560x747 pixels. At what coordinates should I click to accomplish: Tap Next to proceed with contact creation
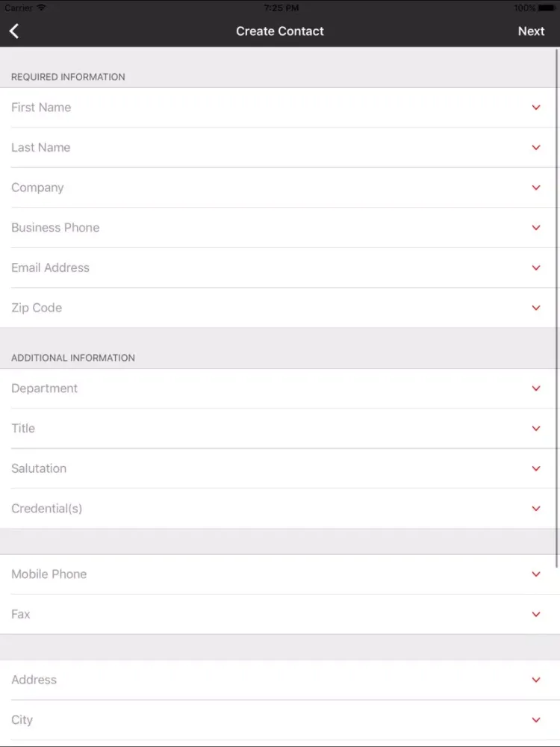pos(531,31)
